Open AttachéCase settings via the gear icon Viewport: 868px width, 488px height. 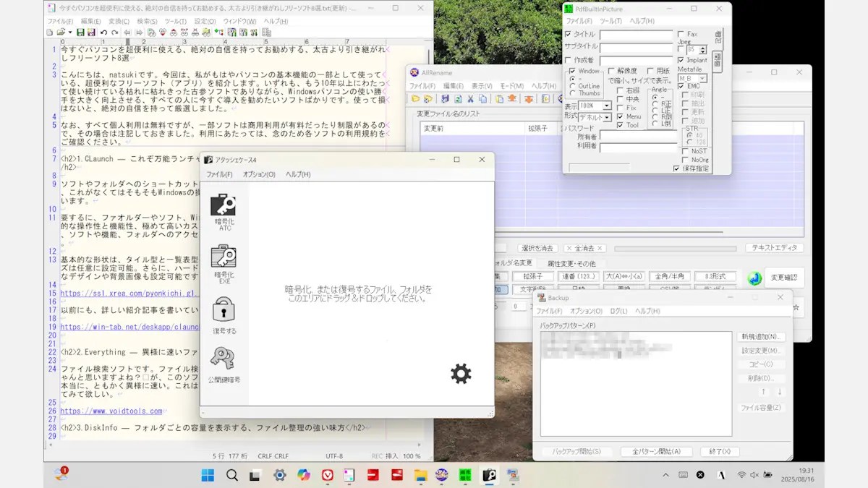(461, 374)
